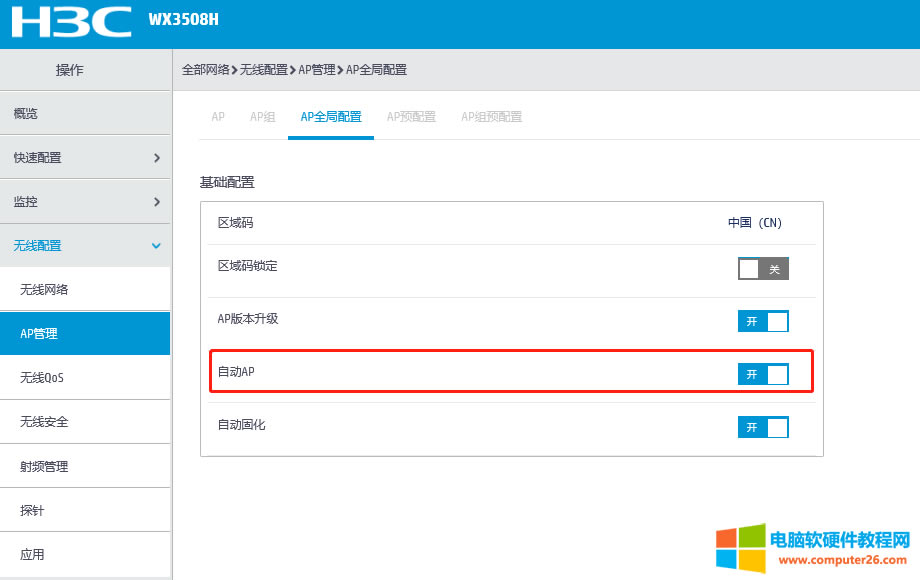Expand the 快速配置 menu arrow

[156, 158]
